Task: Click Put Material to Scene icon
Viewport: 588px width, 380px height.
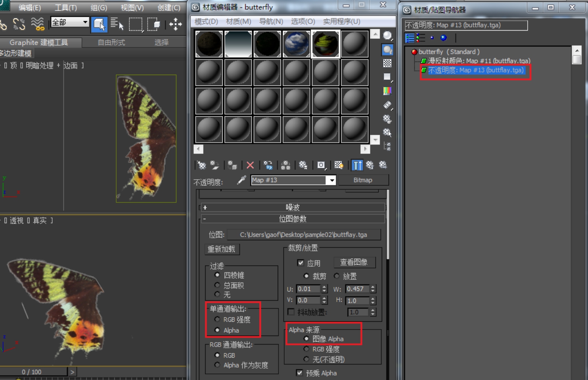Action: click(215, 165)
